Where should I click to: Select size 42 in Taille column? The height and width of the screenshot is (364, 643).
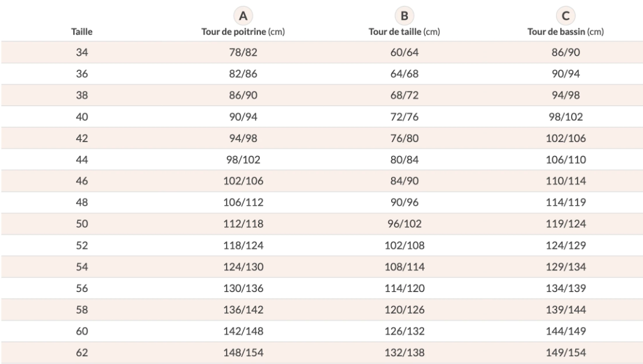82,139
